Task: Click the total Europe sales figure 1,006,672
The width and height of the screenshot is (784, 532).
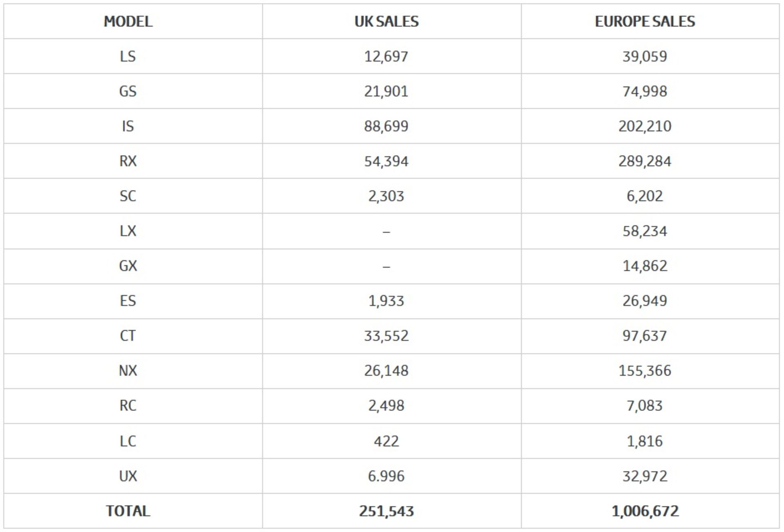Action: [x=645, y=511]
